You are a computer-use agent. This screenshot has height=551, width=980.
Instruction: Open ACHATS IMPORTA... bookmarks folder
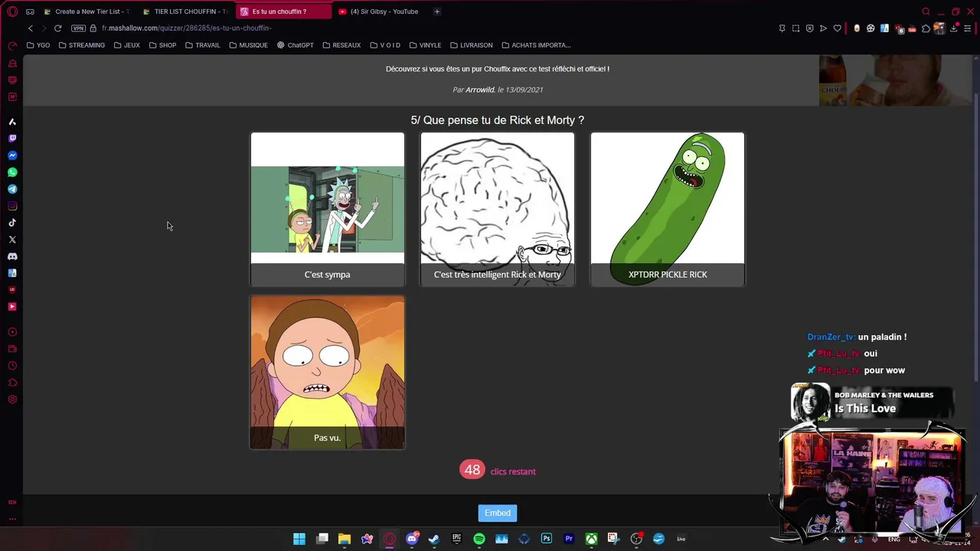(x=536, y=45)
